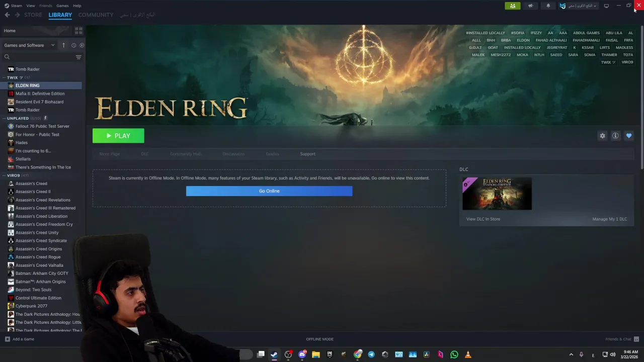Open Manage My 1 DLC link
644x362 pixels.
pyautogui.click(x=610, y=219)
